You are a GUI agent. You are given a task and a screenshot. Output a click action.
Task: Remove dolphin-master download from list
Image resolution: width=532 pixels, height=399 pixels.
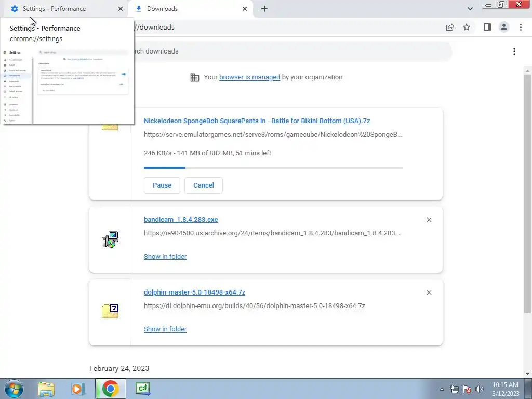pyautogui.click(x=429, y=292)
